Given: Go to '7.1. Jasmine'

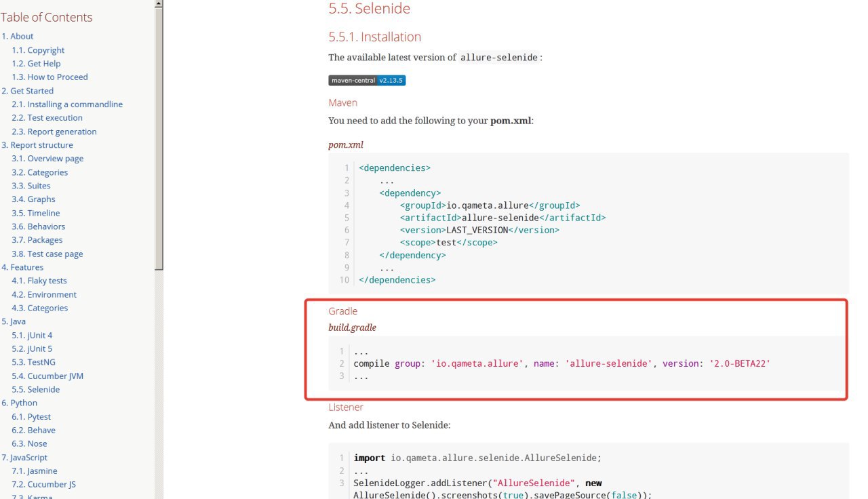Looking at the screenshot, I should tap(35, 471).
